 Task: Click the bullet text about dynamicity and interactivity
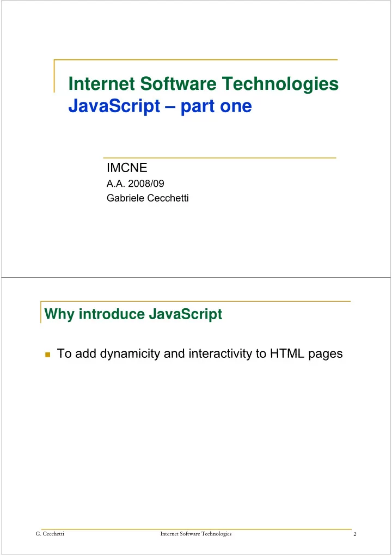(199, 353)
